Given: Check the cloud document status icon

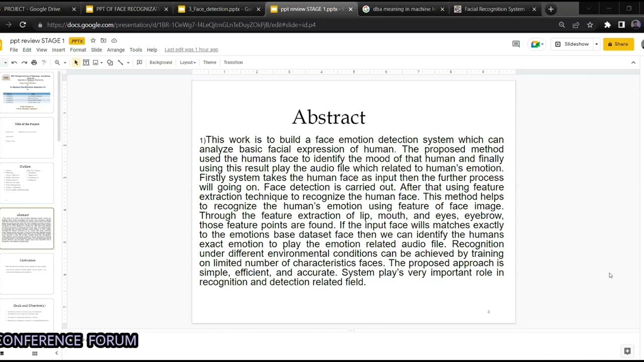Looking at the screenshot, I should click(114, 41).
